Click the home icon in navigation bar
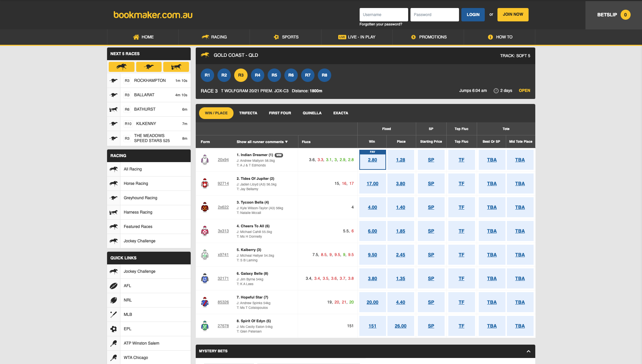 [136, 37]
